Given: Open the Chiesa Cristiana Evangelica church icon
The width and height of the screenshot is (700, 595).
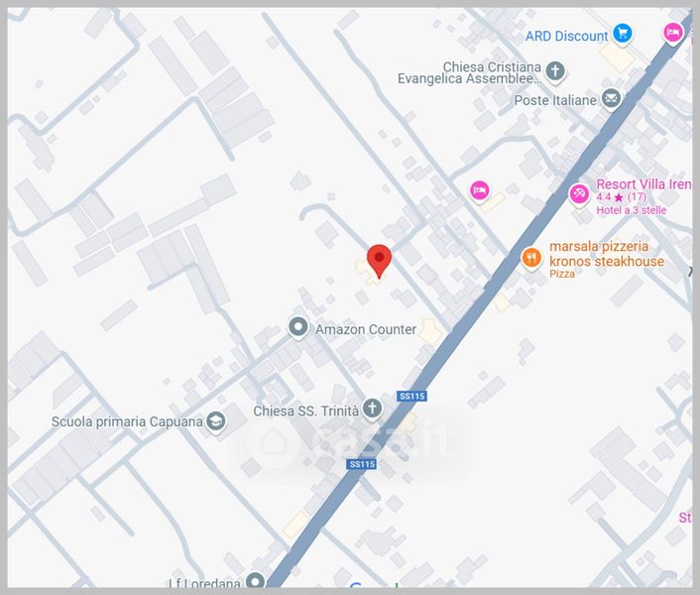Looking at the screenshot, I should click(x=555, y=70).
